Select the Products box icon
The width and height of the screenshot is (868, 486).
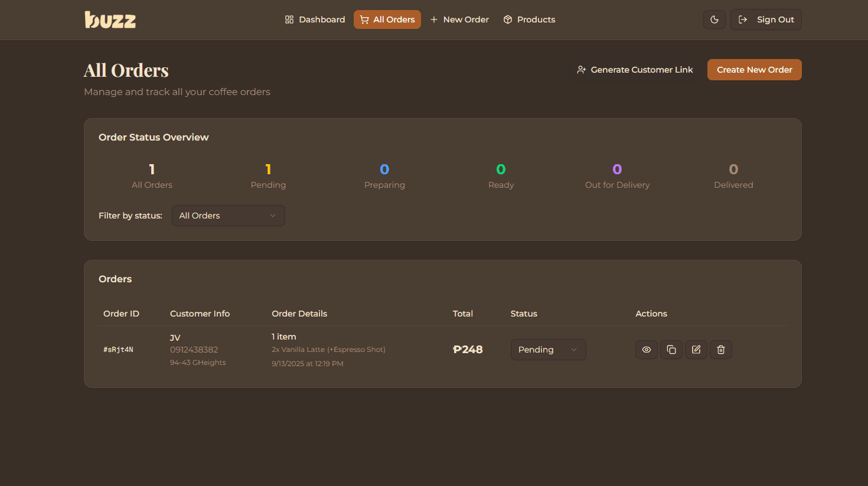tap(508, 19)
